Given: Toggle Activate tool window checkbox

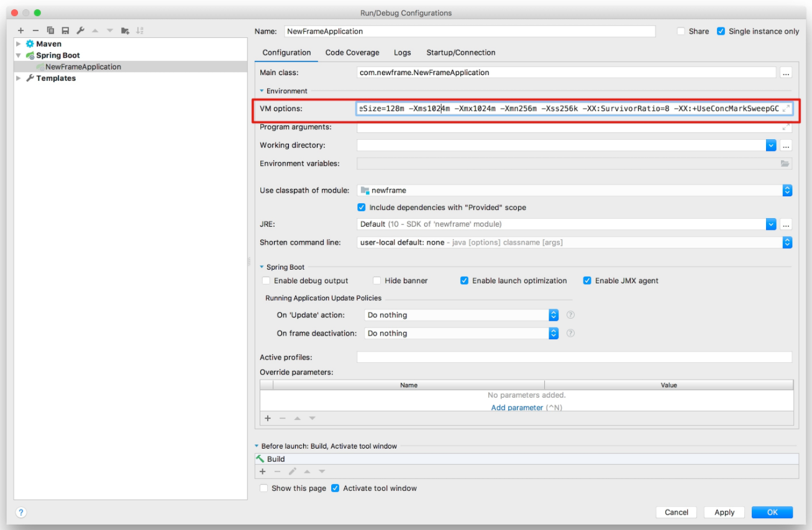Looking at the screenshot, I should pyautogui.click(x=335, y=488).
